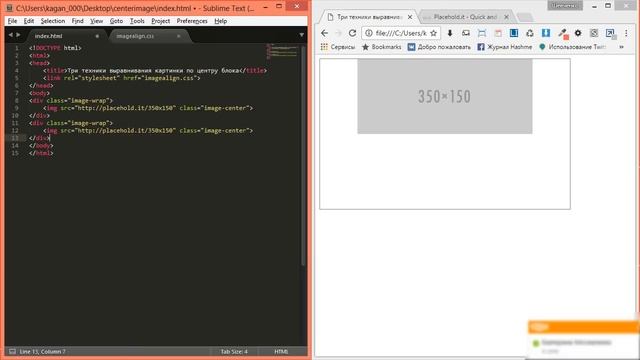640x360 pixels.
Task: Bookmark this page with the star icon
Action: (433, 33)
